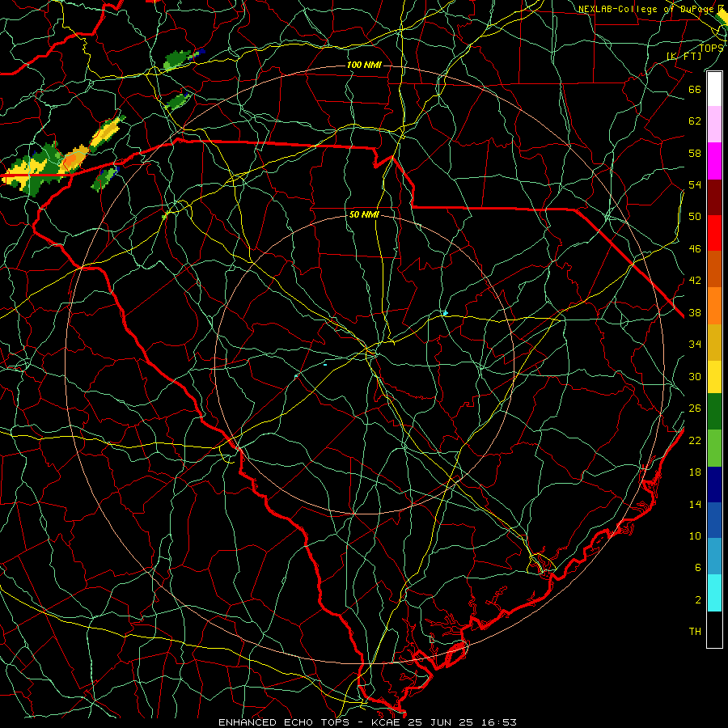Click the legend value "38"
This screenshot has width=728, height=728.
(x=695, y=312)
